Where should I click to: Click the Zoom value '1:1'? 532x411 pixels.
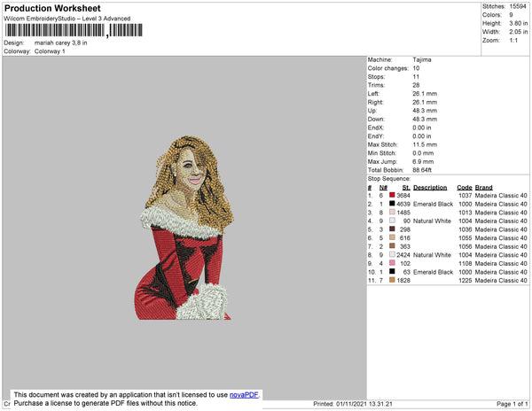tap(513, 41)
